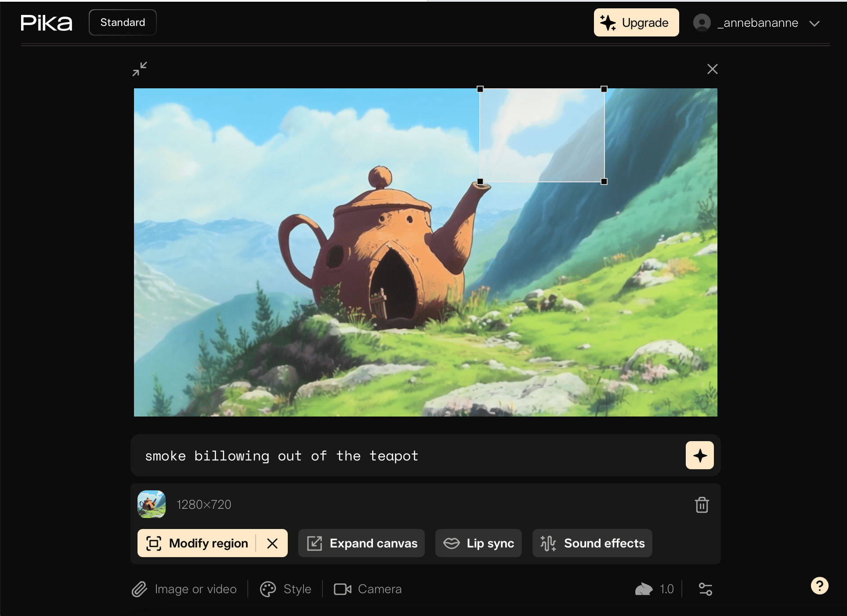Click the Upgrade button
This screenshot has height=616, width=847.
tap(634, 22)
